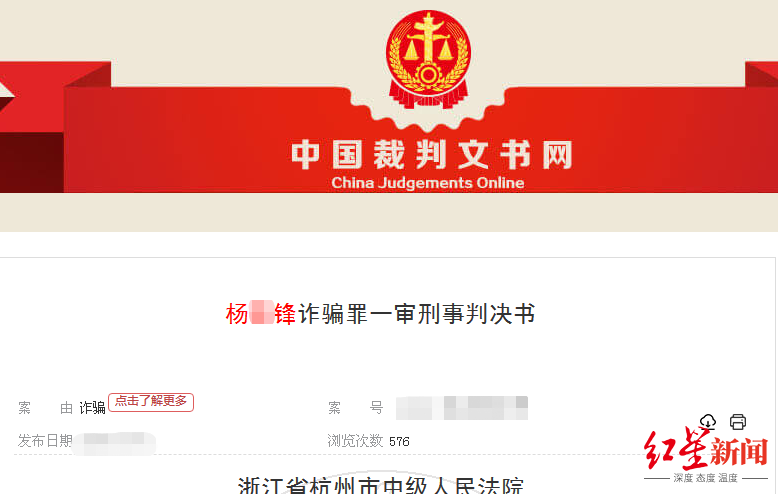Click the red ribbon arrow at left edge

coord(7,97)
